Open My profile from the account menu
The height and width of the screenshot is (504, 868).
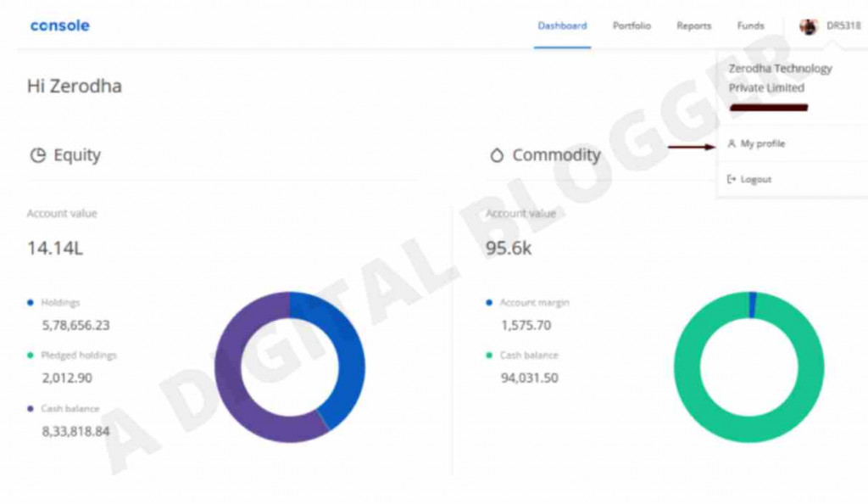tap(763, 143)
